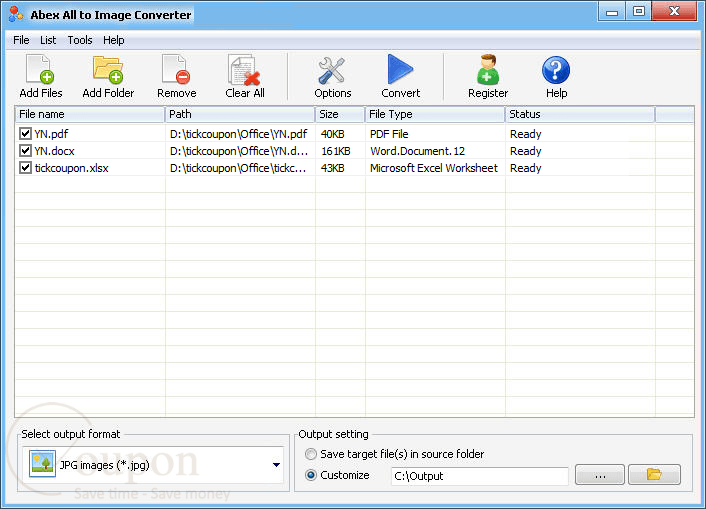Select the YN.pdf file name
The height and width of the screenshot is (509, 706).
[51, 134]
